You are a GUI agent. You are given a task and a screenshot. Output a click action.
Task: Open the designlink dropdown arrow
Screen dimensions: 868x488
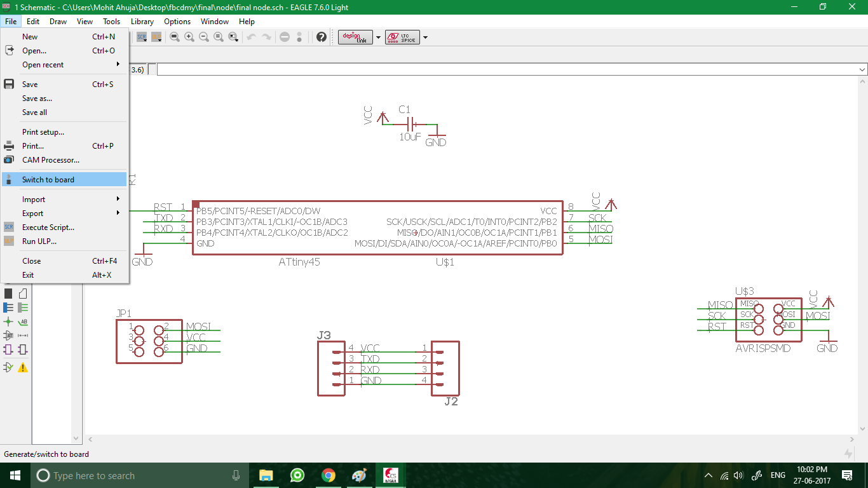pos(378,37)
